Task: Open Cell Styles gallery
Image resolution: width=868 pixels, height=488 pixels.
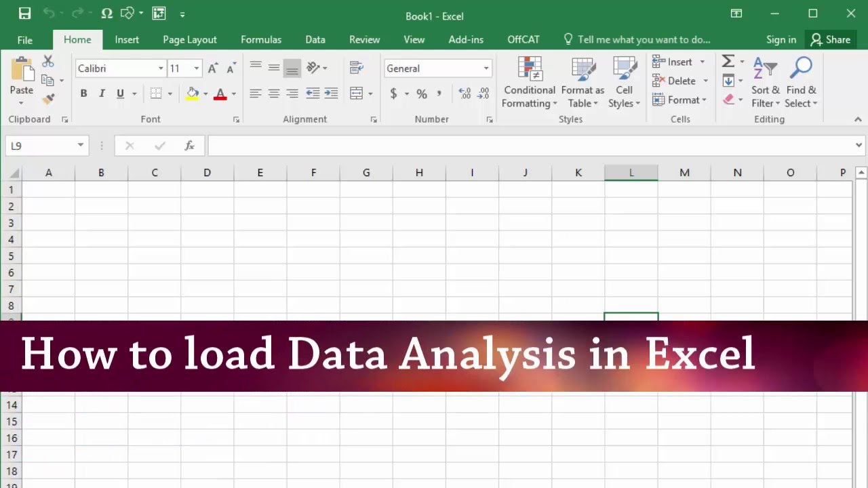Action: tap(624, 82)
